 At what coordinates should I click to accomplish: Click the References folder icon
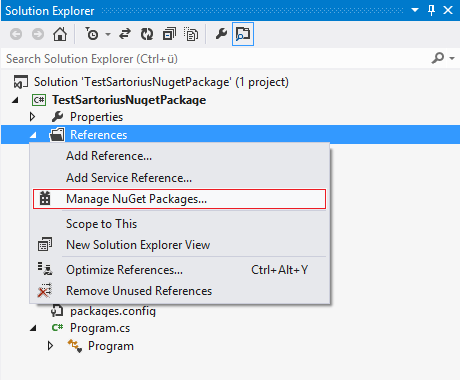coord(57,135)
